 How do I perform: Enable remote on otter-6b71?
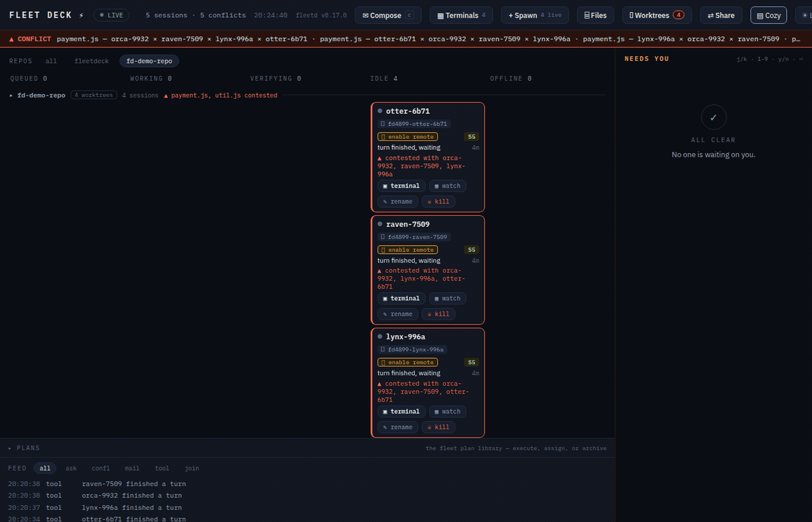tap(407, 137)
